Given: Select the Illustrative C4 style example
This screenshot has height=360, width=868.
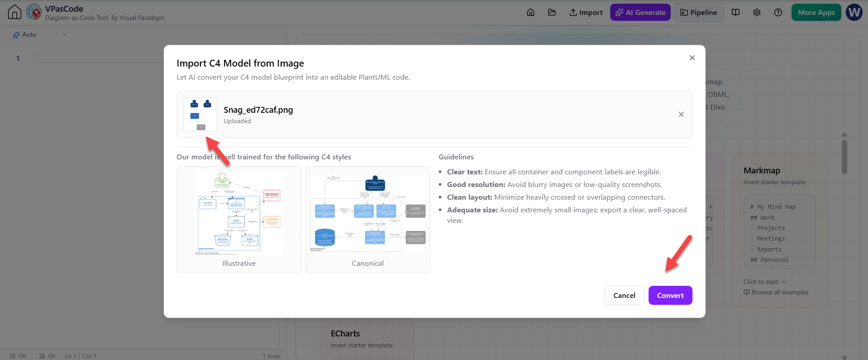Looking at the screenshot, I should click(x=239, y=220).
